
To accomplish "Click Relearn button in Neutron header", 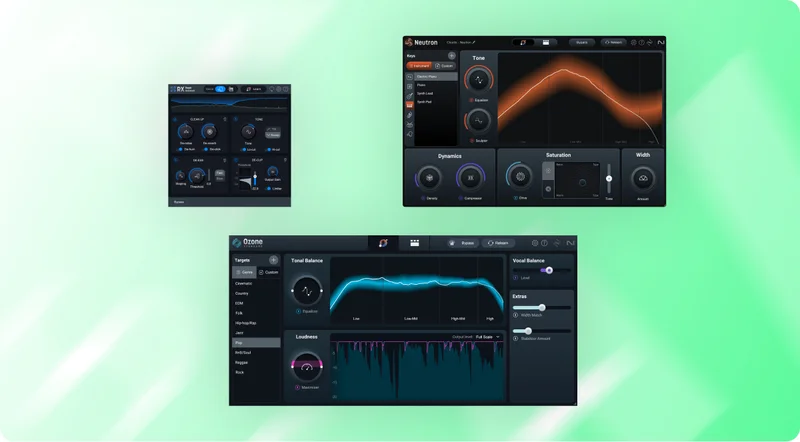I will [x=613, y=43].
